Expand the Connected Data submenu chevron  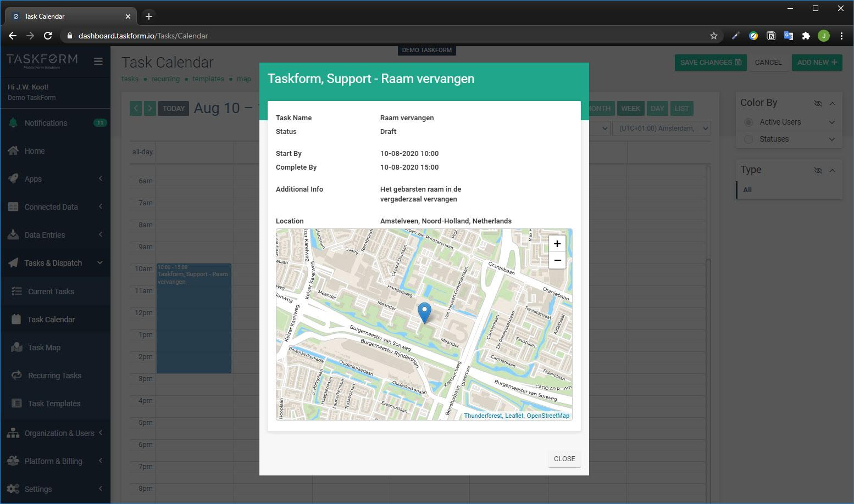101,206
